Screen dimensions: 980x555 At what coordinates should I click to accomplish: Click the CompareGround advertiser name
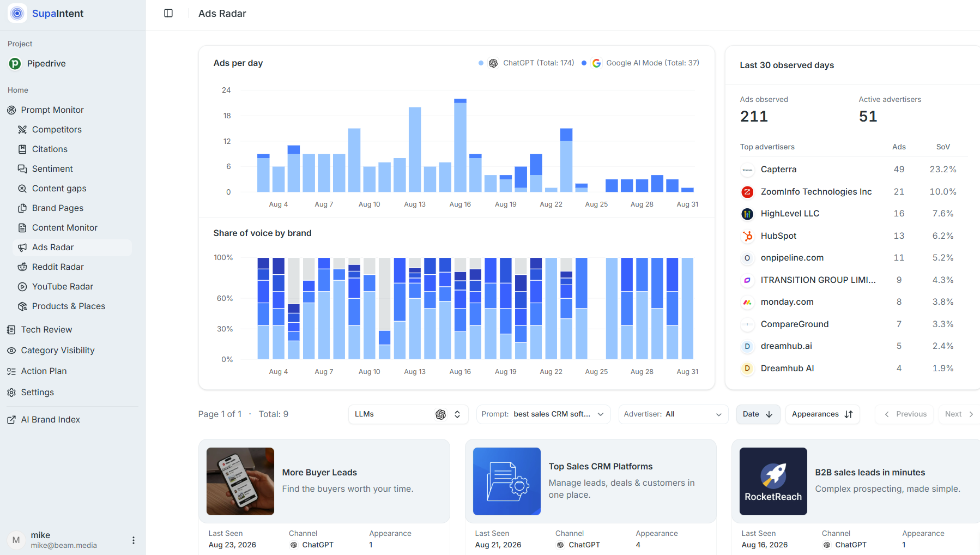coord(795,324)
